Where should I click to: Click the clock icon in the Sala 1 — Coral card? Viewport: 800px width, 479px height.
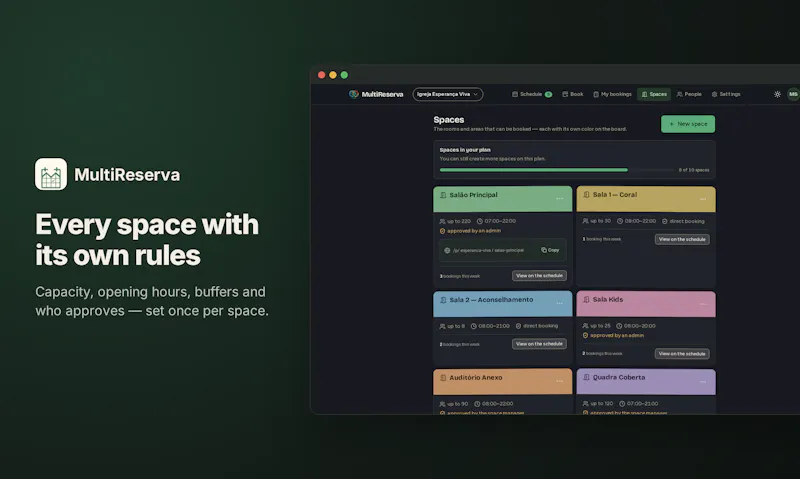point(620,221)
